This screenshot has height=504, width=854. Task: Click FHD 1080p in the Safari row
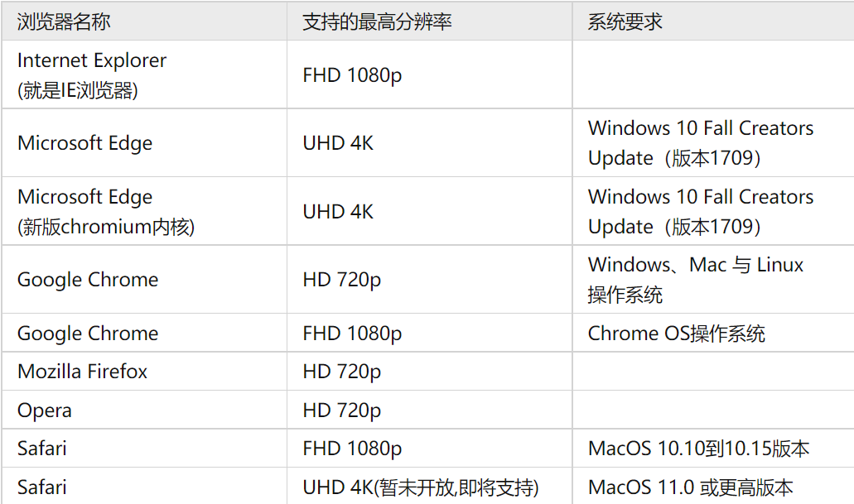click(x=352, y=449)
